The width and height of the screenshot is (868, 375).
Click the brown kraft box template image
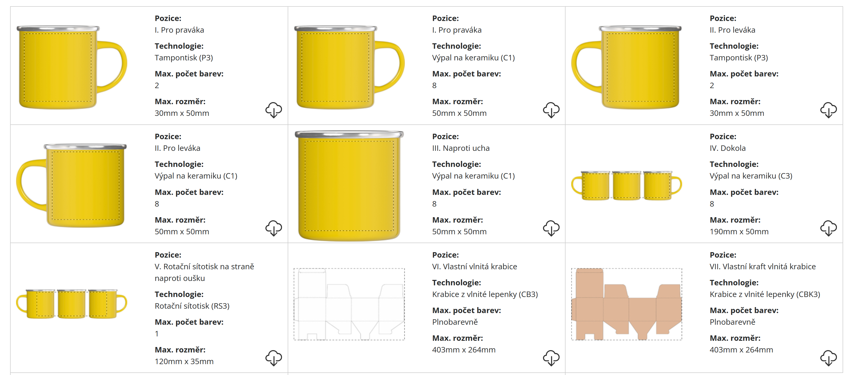coord(626,304)
